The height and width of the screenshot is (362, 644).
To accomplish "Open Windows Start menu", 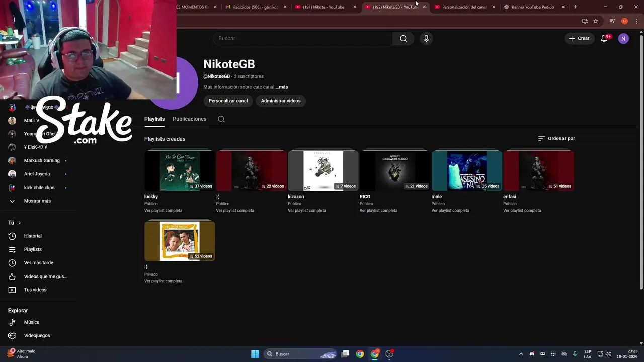I will pyautogui.click(x=255, y=354).
